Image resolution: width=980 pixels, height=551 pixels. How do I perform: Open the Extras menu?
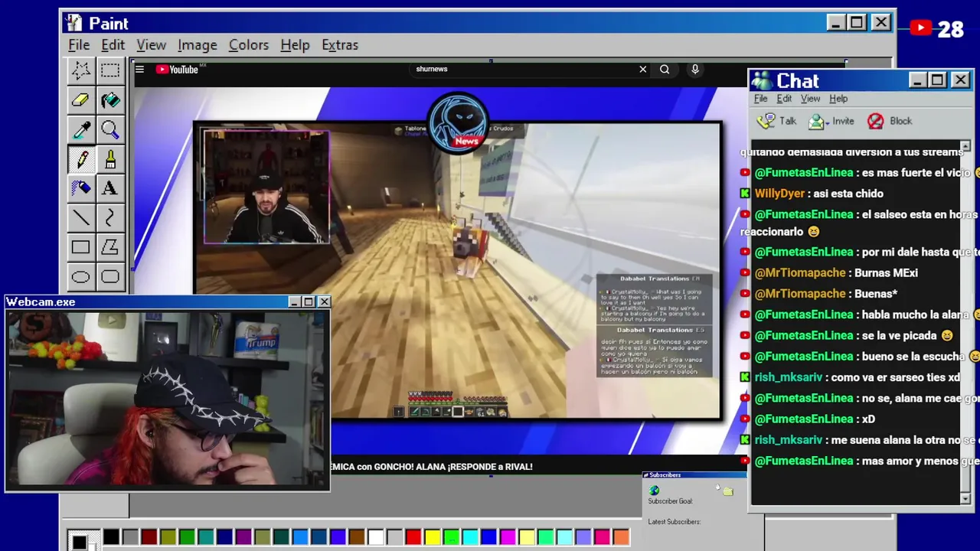(340, 45)
